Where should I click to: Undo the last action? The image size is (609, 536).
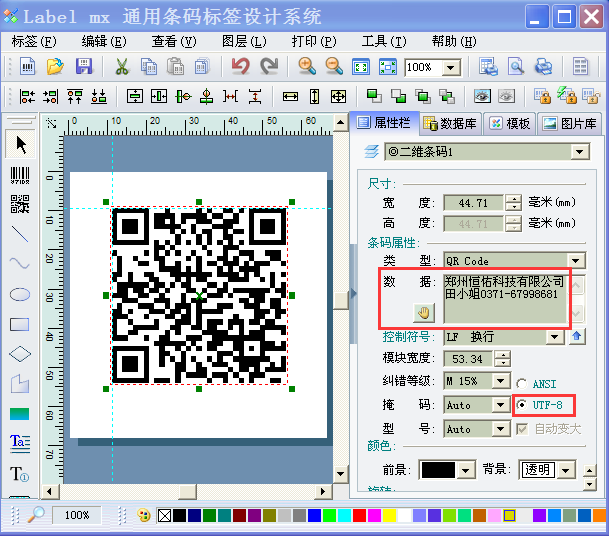pyautogui.click(x=241, y=66)
